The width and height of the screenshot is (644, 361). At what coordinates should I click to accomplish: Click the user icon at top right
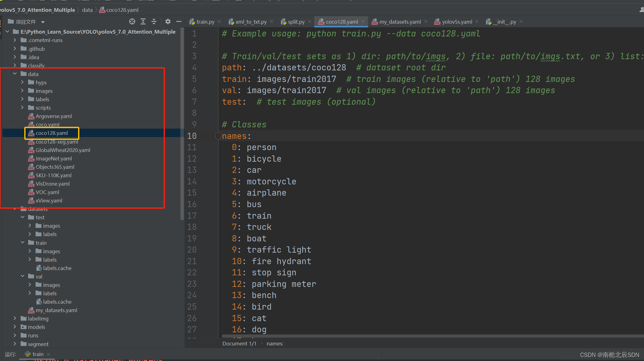click(641, 10)
